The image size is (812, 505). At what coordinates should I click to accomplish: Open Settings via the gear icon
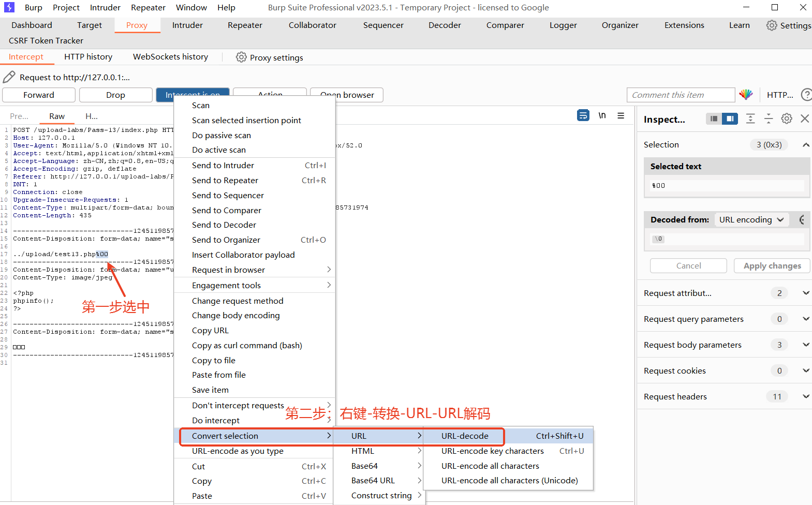[772, 25]
